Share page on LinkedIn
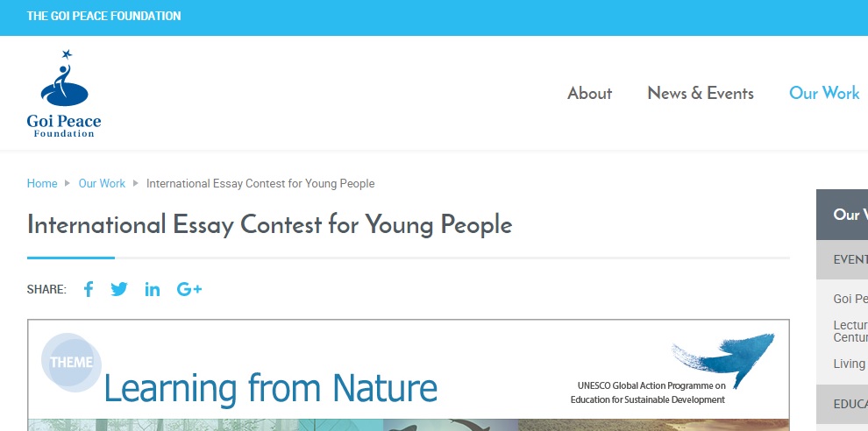Viewport: 868px width, 431px height. point(153,289)
